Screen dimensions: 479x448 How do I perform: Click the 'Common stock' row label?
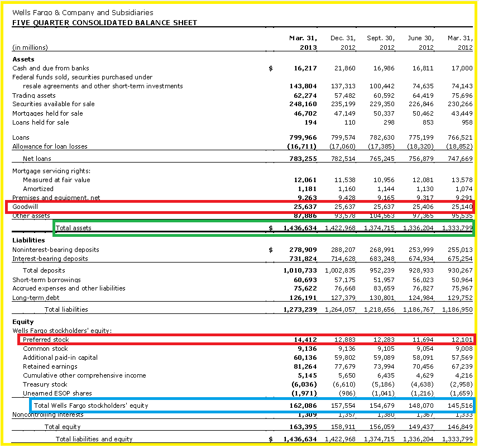coord(45,349)
